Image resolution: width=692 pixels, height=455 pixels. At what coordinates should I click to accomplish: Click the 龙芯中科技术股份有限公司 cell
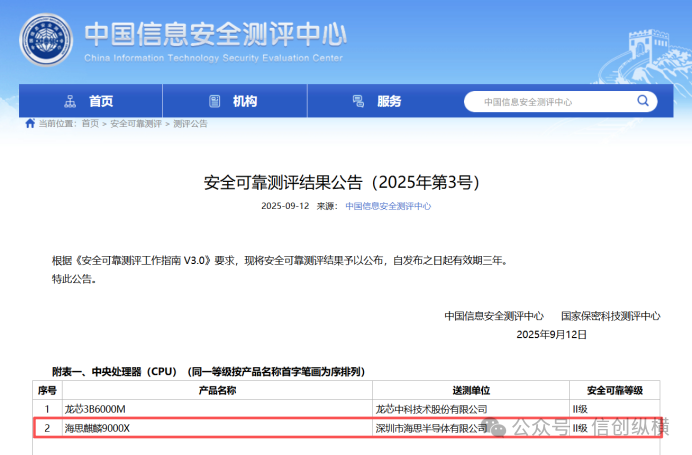471,409
